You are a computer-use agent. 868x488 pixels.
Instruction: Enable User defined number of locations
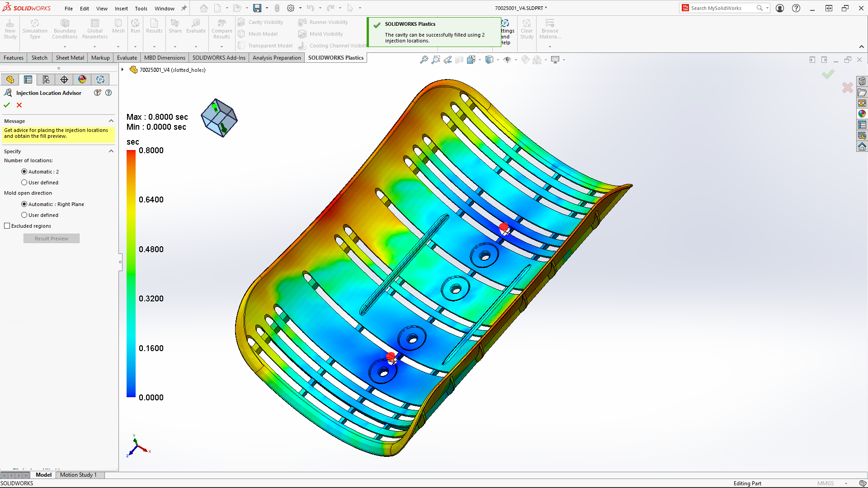click(x=24, y=183)
